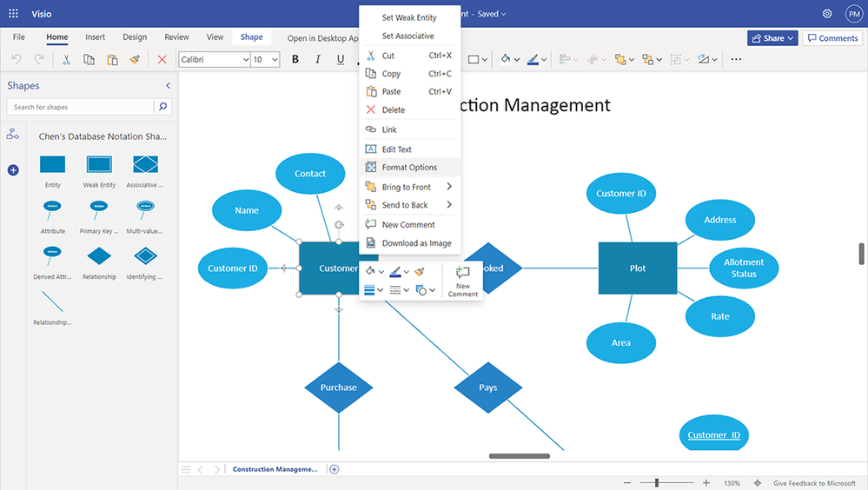Open more ribbon options ellipsis

click(736, 59)
